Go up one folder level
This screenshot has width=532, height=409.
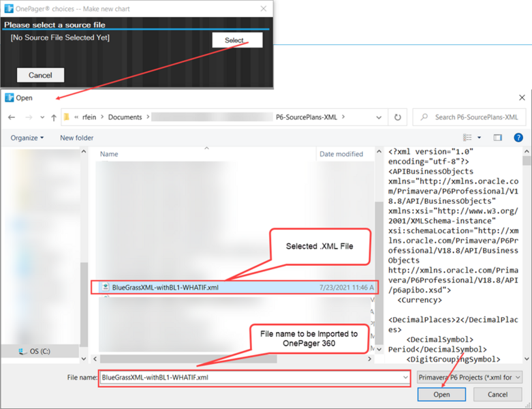54,117
